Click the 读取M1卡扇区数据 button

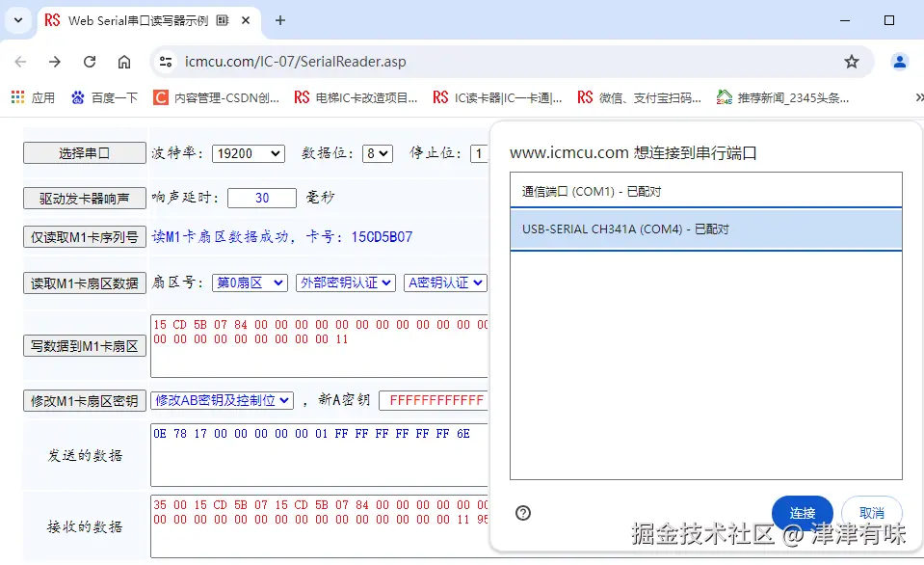[x=84, y=283]
